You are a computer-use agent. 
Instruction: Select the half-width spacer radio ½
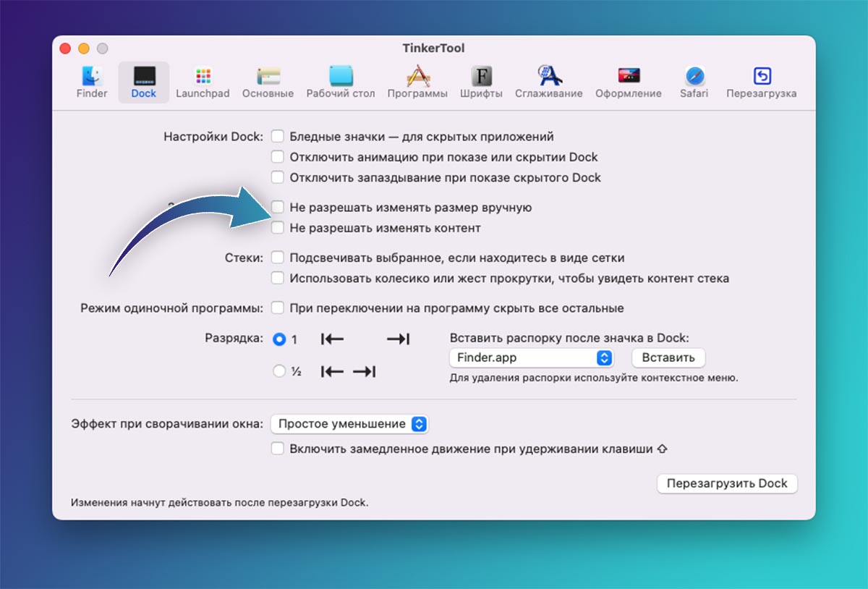click(279, 371)
